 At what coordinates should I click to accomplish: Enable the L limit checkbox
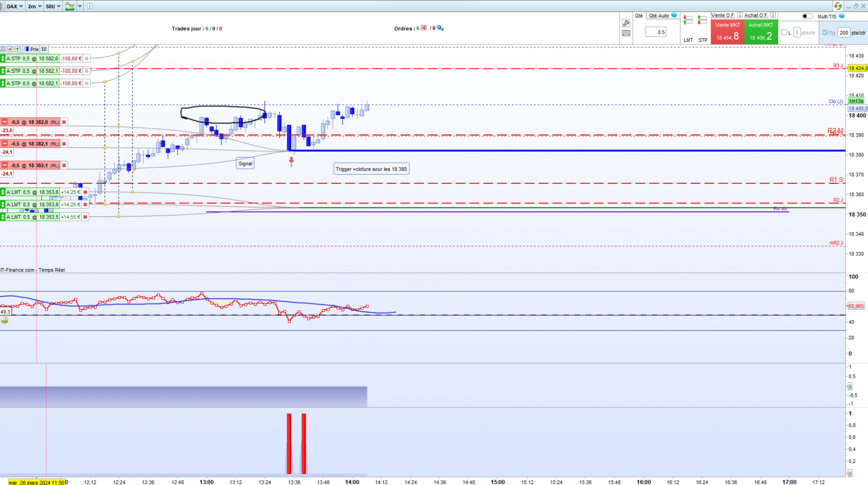coord(784,32)
